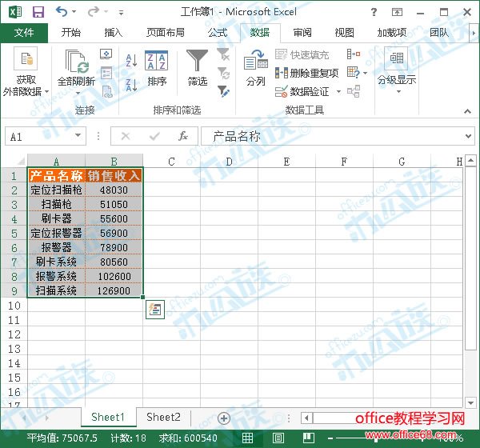Click the Data Validation button
Viewport: 480px width, 448px height.
tap(302, 91)
